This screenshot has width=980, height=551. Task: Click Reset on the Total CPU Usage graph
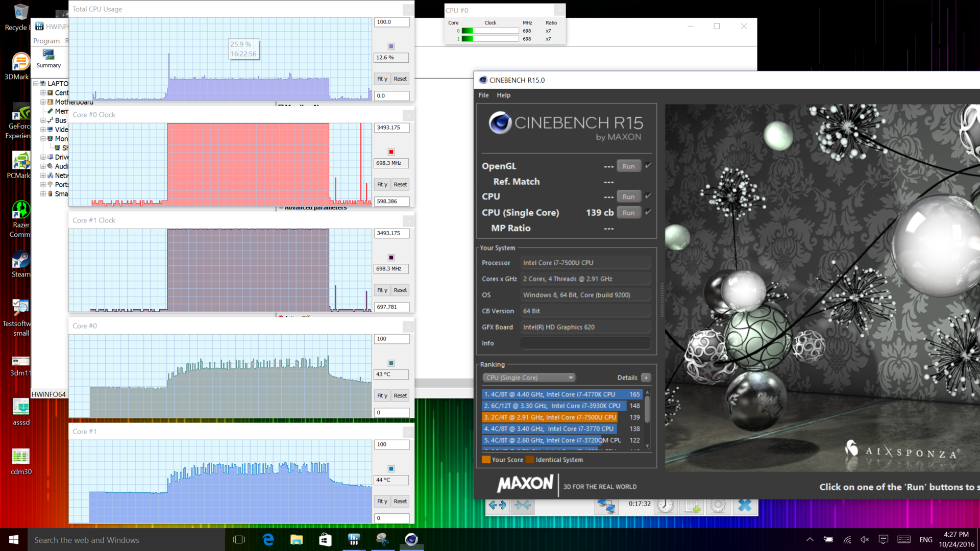click(400, 79)
